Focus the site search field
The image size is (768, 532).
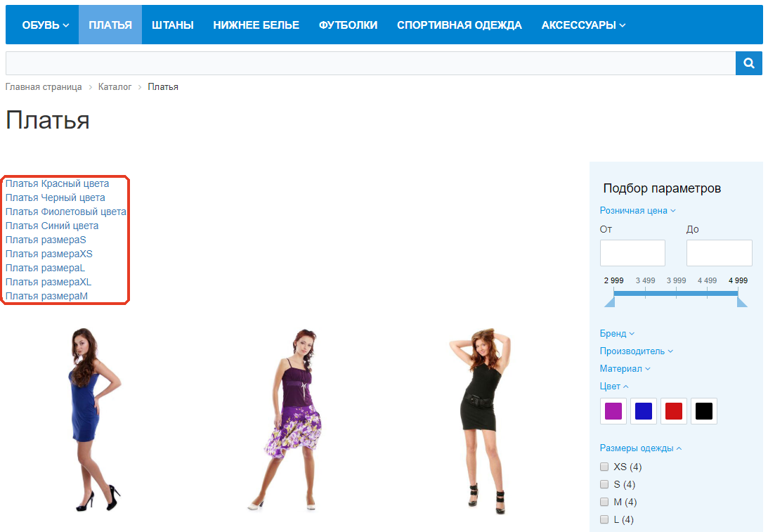[x=370, y=63]
